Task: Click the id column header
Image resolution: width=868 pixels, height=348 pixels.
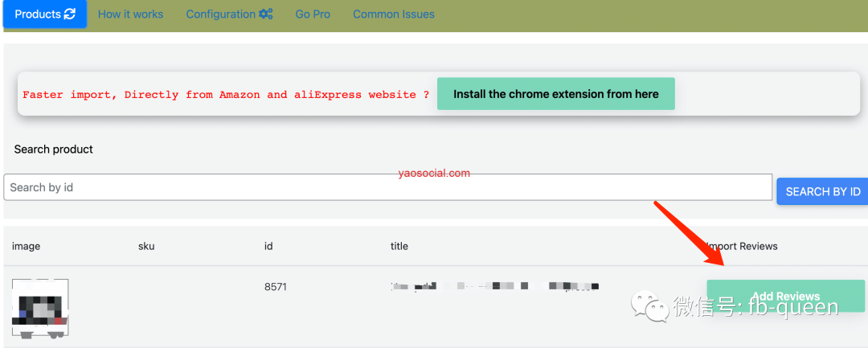Action: tap(268, 246)
